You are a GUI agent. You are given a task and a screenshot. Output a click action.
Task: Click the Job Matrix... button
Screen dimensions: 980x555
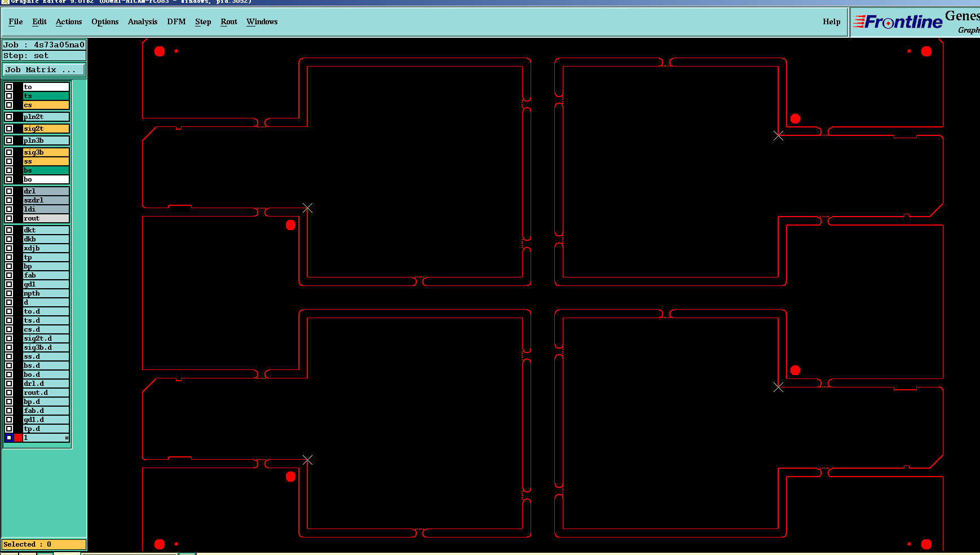(x=44, y=69)
